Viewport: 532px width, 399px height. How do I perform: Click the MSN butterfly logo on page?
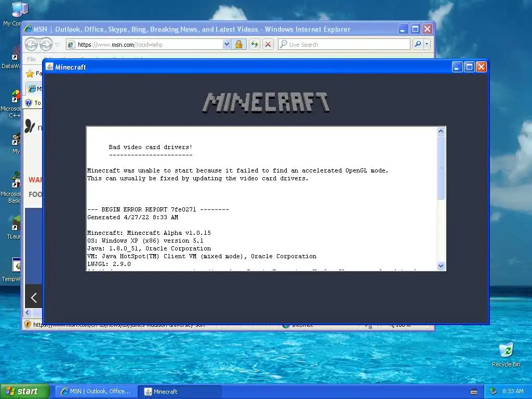point(30,126)
